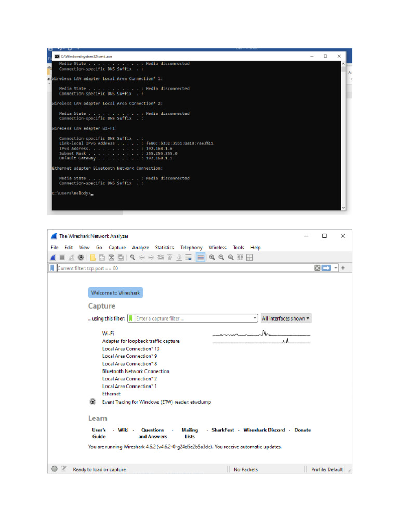Select Local Area Connection* 9 interface
The image size is (399, 532).
click(129, 356)
